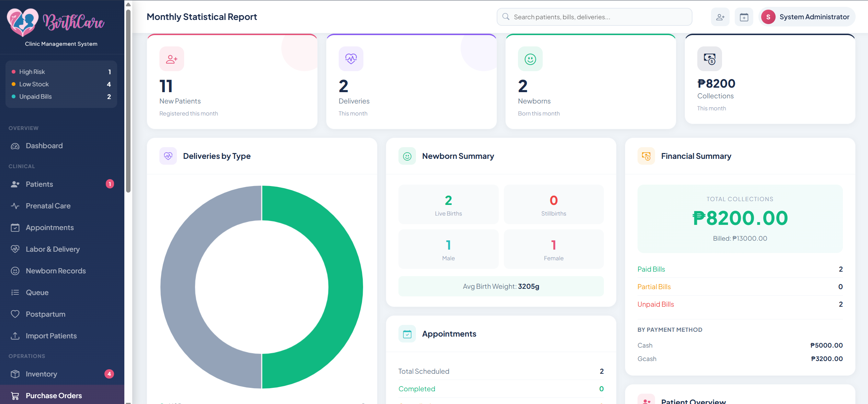The width and height of the screenshot is (868, 404).
Task: Click the ₱8200 Collections stat card
Action: click(x=770, y=79)
